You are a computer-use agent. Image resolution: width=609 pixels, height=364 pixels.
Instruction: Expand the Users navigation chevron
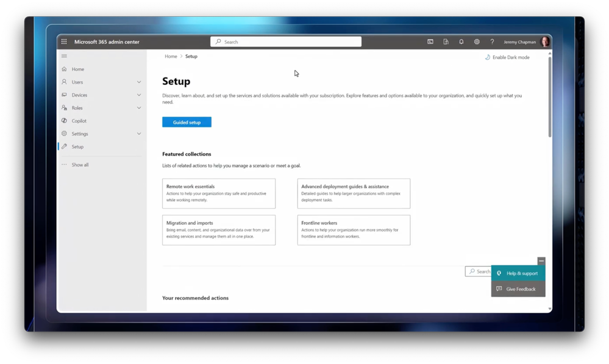139,82
